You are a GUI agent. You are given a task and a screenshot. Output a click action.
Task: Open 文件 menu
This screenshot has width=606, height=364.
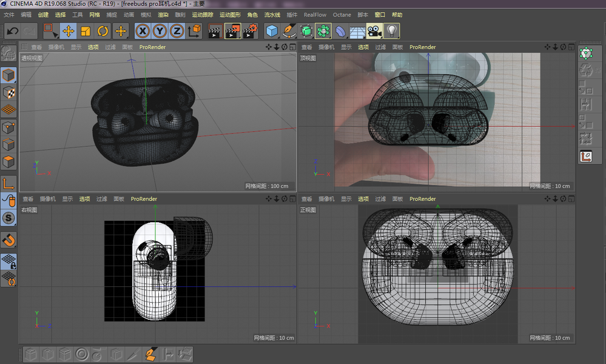[x=9, y=15]
